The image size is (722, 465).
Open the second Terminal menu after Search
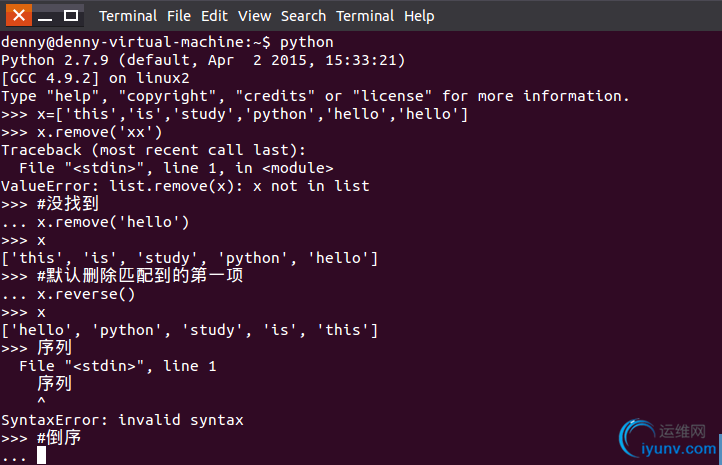365,16
